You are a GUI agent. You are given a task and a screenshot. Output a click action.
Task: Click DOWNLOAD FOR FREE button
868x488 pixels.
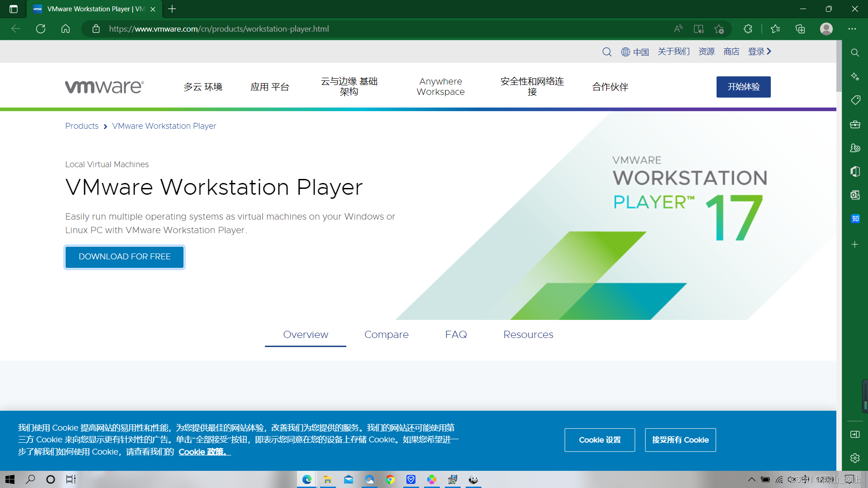(x=124, y=257)
